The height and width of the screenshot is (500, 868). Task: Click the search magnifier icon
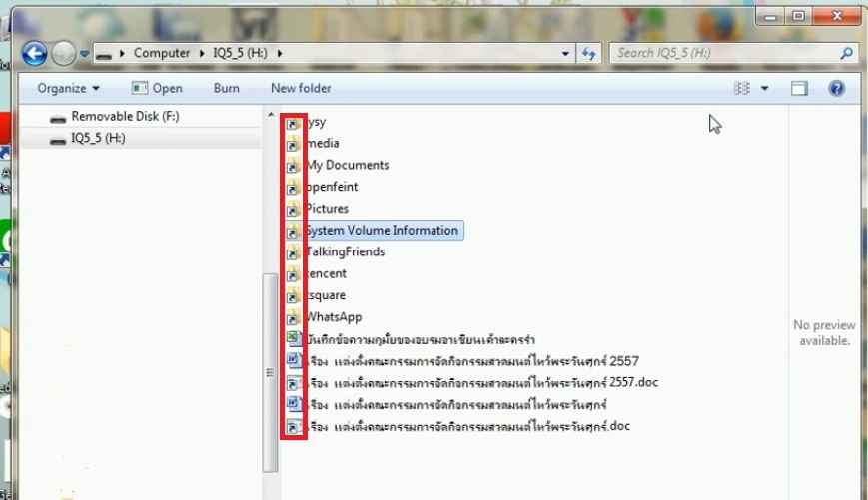point(846,53)
